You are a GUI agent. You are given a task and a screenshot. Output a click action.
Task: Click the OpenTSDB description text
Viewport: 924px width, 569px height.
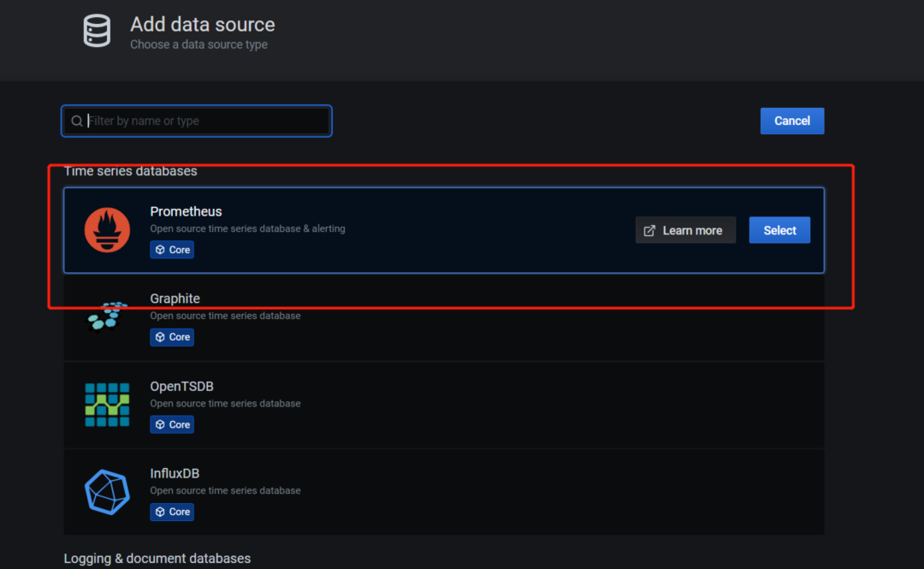point(225,403)
